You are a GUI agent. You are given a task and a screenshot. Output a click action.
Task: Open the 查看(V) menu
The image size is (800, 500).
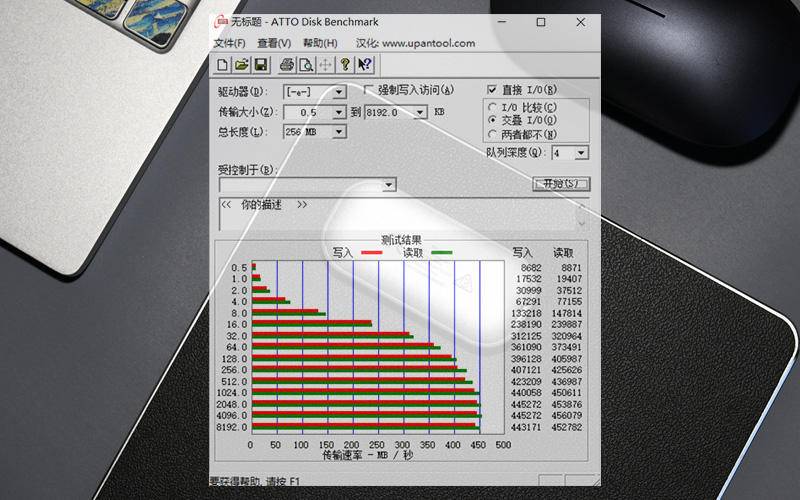(274, 43)
